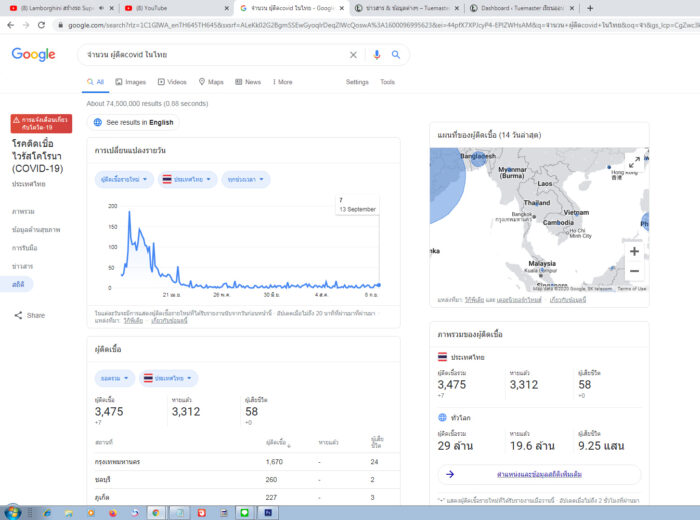
Task: Open the Tools search options
Action: click(387, 82)
